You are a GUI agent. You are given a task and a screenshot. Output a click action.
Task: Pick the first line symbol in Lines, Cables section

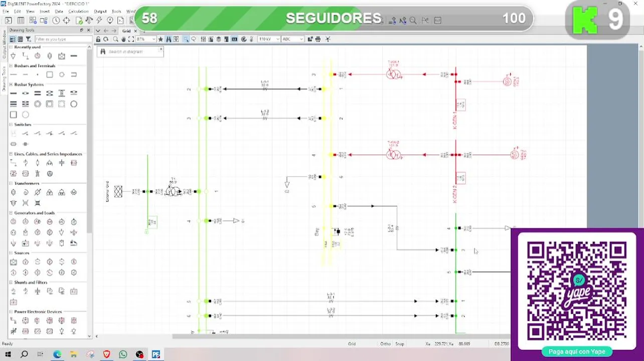14,163
